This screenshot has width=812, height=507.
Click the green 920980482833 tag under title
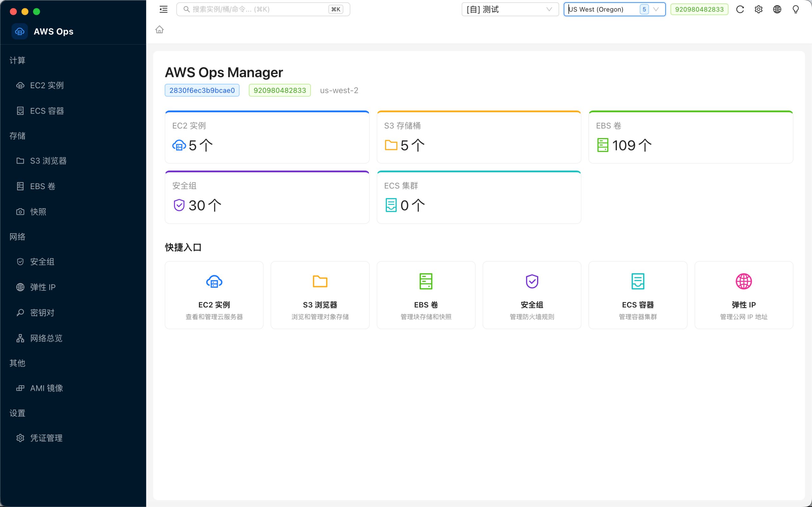click(279, 90)
